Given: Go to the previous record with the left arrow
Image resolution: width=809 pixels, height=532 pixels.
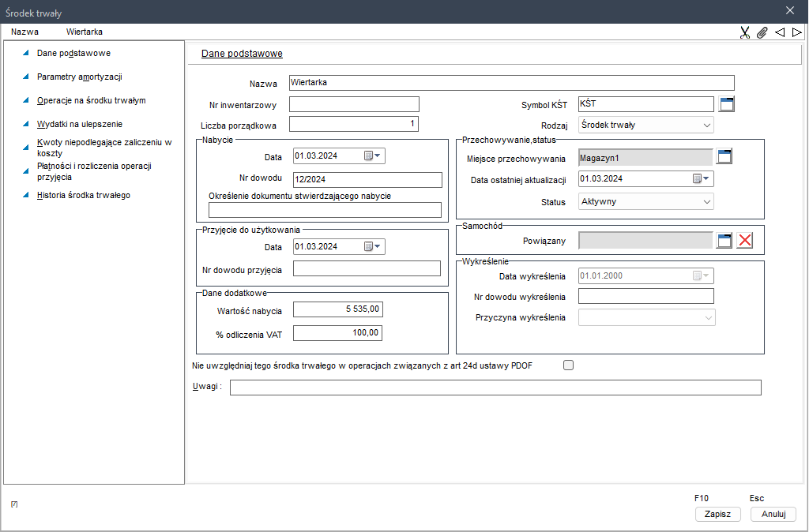Looking at the screenshot, I should pos(780,32).
